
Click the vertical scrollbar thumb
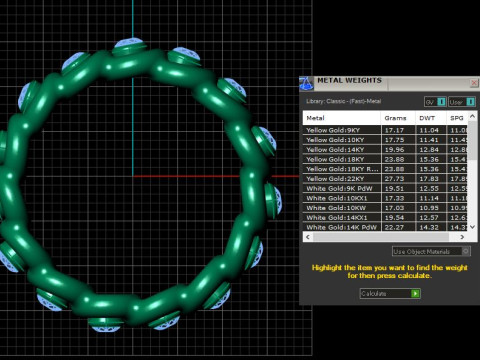point(472,140)
